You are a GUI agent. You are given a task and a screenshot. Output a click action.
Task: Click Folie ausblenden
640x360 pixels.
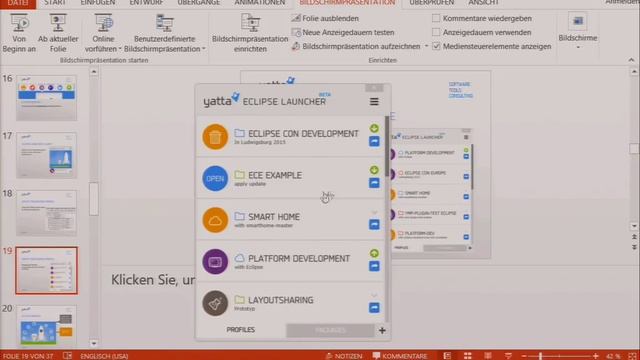click(325, 18)
